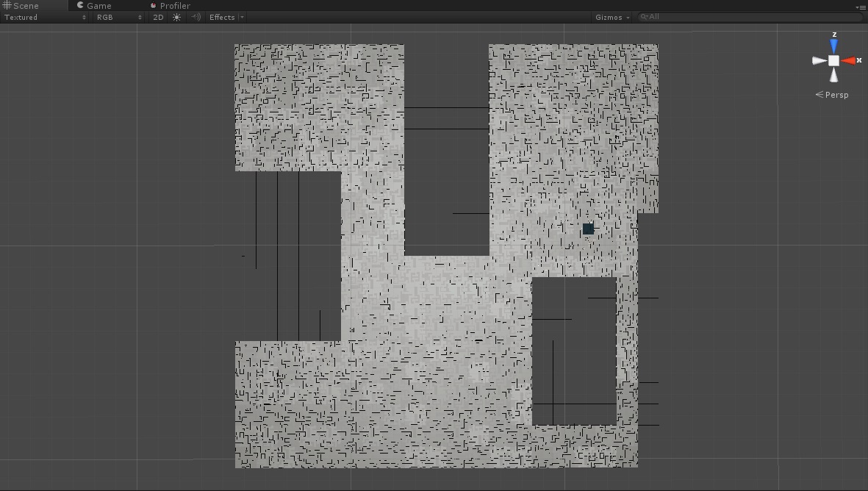Open the RGB render mode dropdown

(118, 17)
